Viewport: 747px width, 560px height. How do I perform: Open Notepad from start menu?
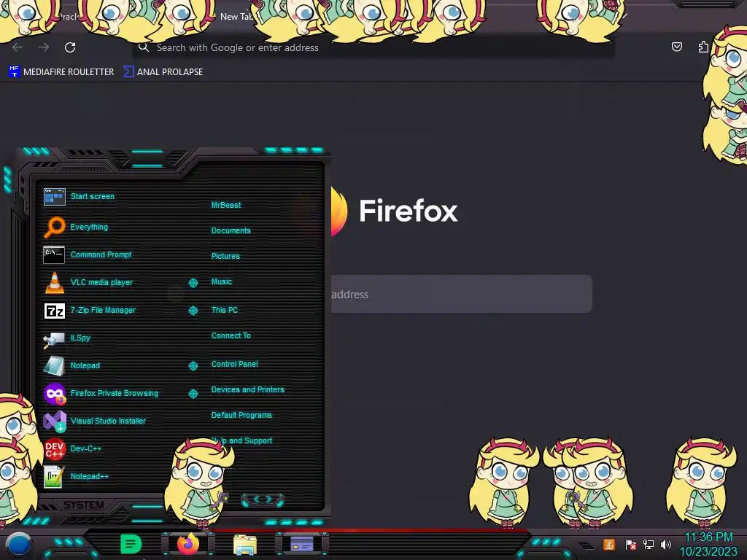71,366
